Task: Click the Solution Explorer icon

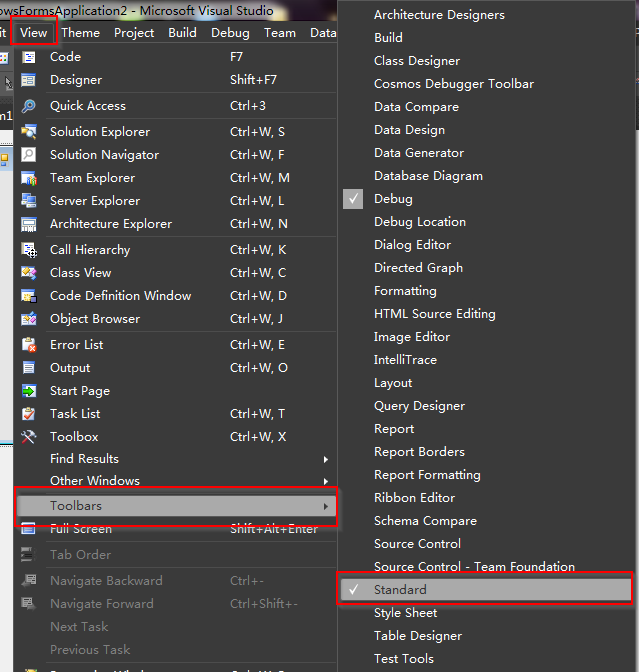Action: [29, 132]
